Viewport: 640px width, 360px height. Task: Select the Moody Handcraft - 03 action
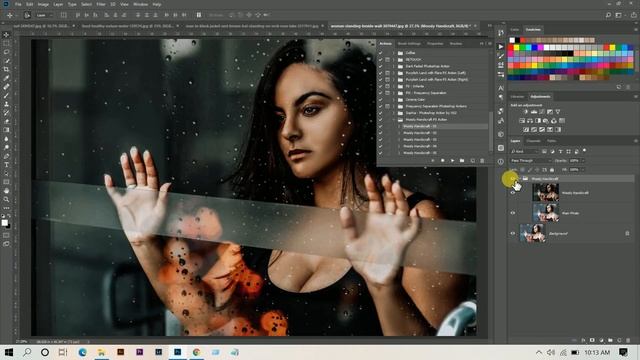coord(420,140)
